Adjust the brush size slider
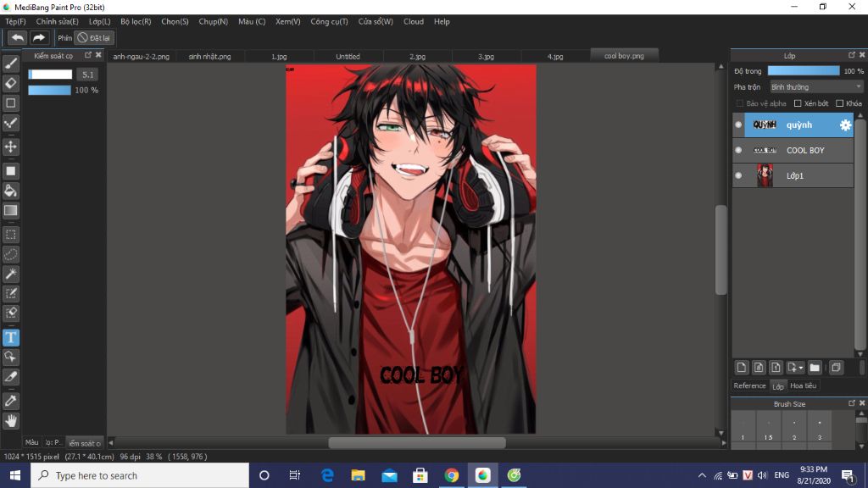 (x=50, y=75)
